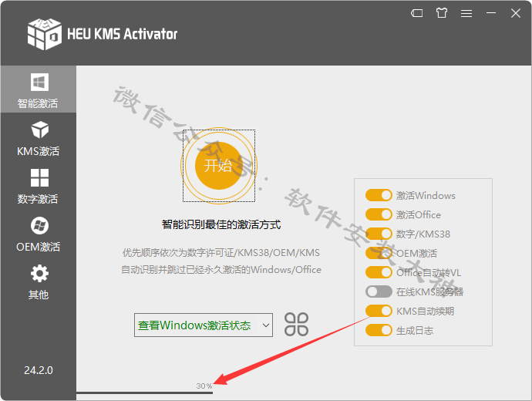This screenshot has width=532, height=401.
Task: Click the four-leaf clover icon
Action: point(296,325)
